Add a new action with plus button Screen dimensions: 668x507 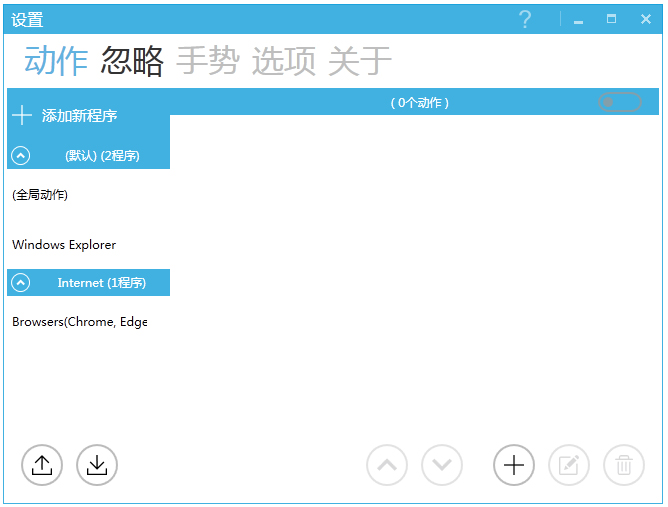tap(514, 465)
